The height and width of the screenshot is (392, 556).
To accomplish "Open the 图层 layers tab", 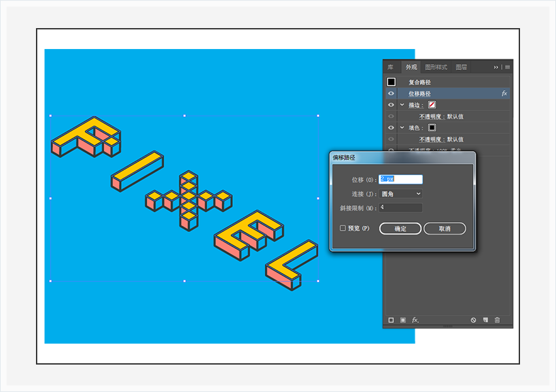I will [461, 67].
